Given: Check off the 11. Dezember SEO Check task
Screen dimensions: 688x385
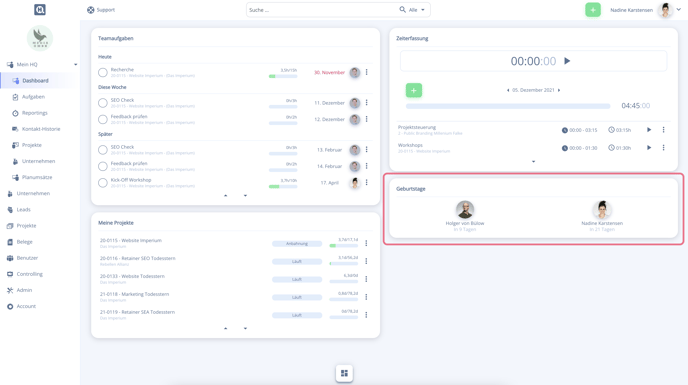Looking at the screenshot, I should click(103, 103).
